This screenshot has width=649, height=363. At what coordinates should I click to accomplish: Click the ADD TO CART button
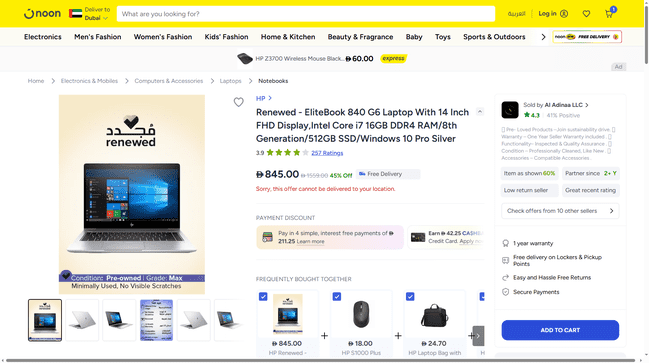(x=560, y=330)
